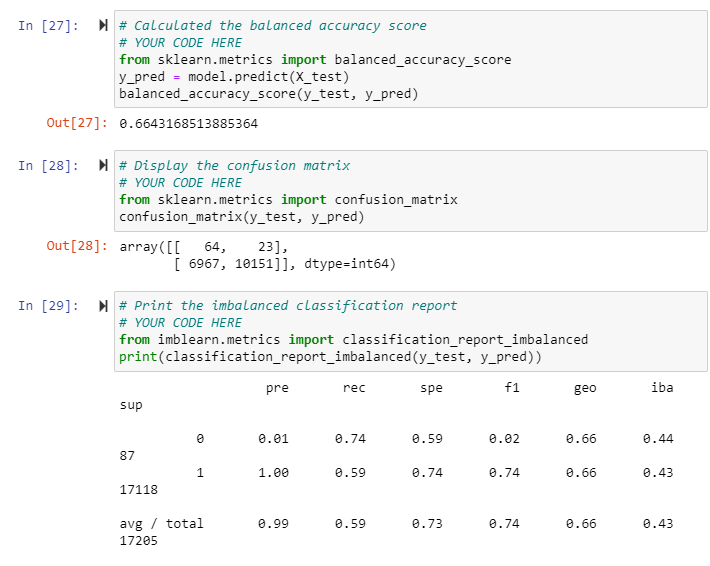The width and height of the screenshot is (710, 566).
Task: Select the output value 0.6643168513885364
Action: pos(188,124)
